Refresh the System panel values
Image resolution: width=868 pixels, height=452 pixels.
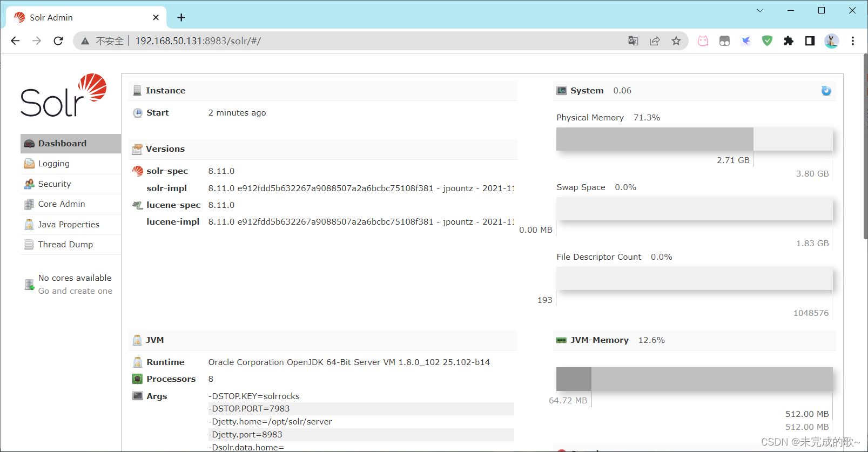click(x=826, y=91)
